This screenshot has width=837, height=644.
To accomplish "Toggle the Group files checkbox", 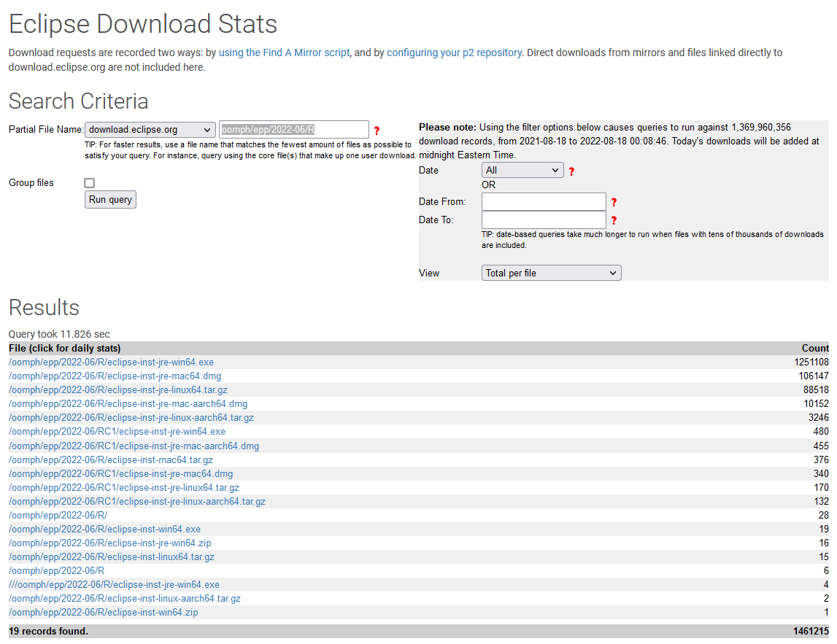I will coord(90,183).
